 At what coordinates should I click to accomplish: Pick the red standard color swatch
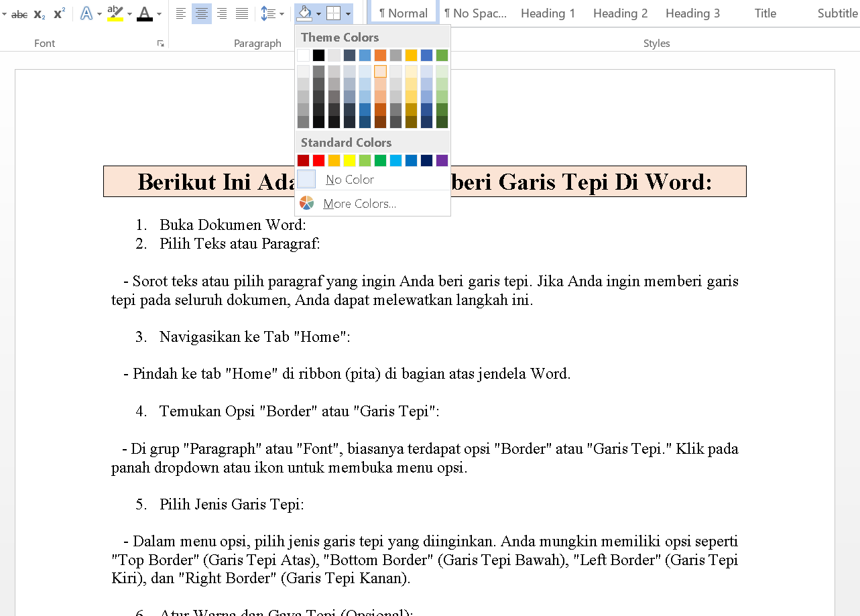319,160
